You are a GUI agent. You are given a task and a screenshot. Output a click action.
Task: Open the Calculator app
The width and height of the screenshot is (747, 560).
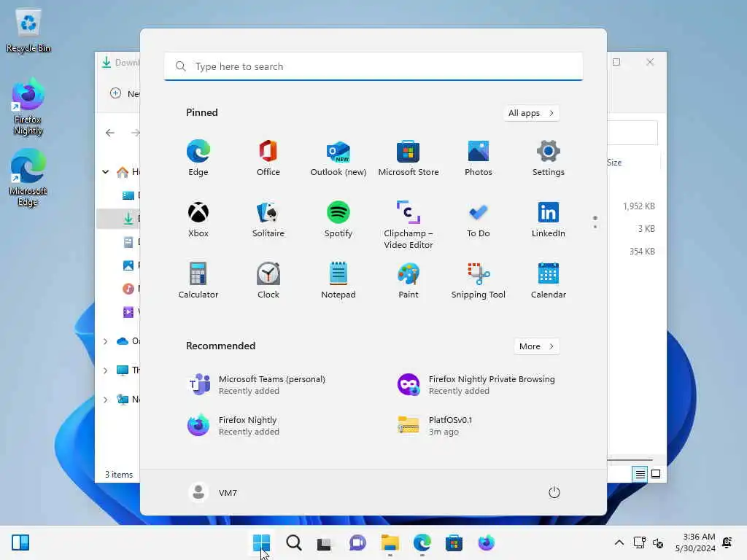coord(198,281)
